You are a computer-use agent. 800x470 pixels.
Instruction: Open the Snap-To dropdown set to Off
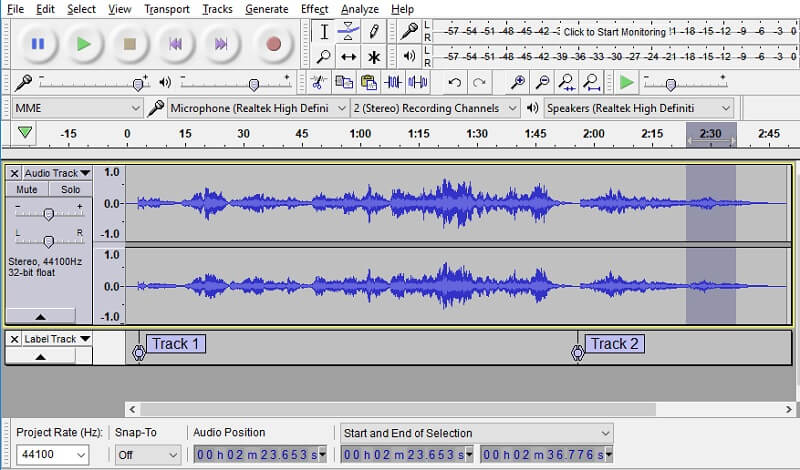click(x=146, y=454)
